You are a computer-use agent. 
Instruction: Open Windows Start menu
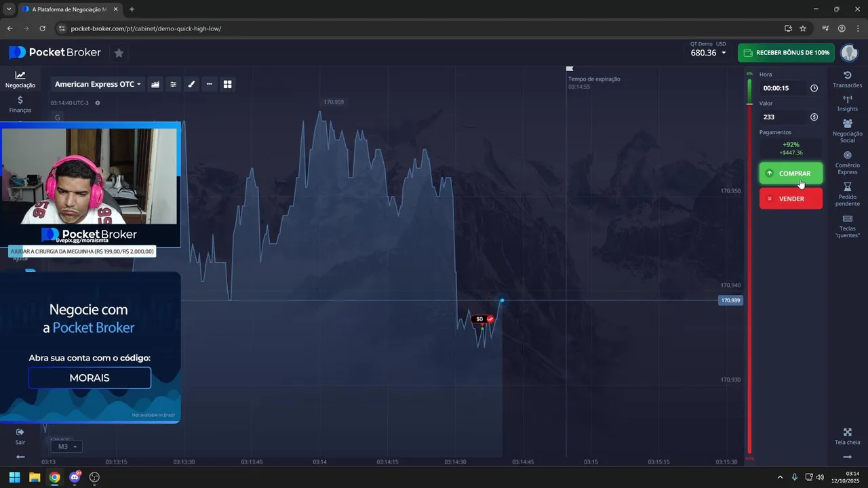tap(14, 477)
